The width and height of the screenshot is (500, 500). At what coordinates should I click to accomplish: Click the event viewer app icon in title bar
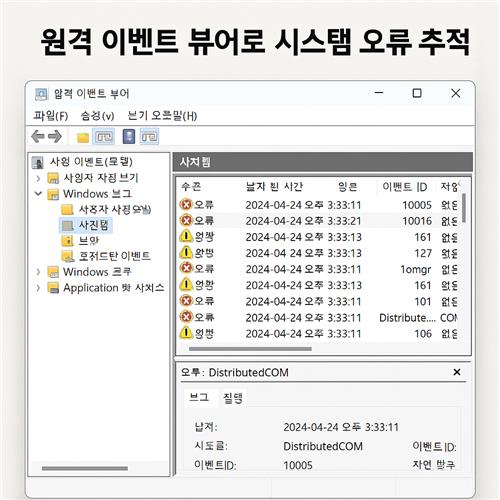click(41, 94)
